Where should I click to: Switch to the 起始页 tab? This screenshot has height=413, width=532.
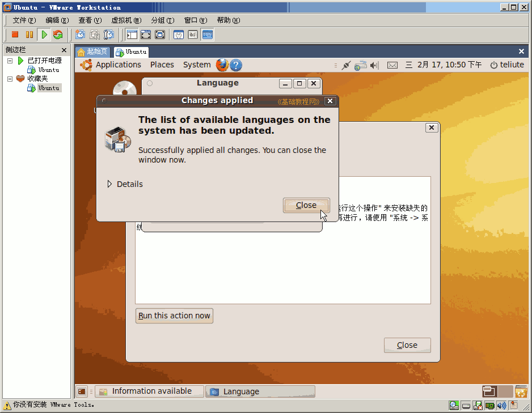tap(92, 52)
